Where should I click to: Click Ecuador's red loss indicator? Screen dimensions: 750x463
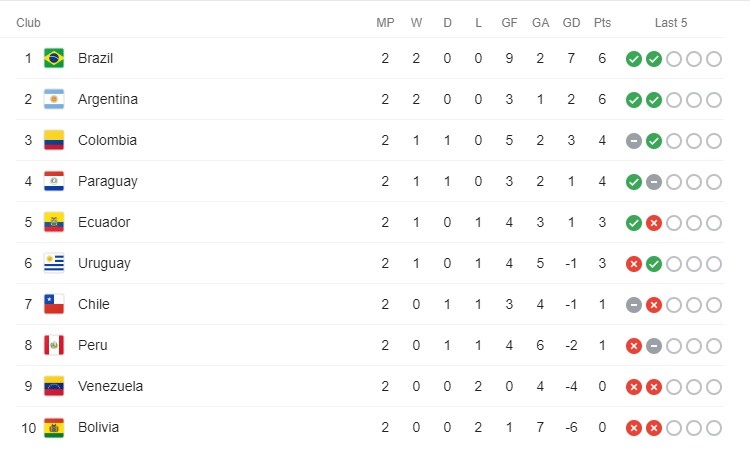[654, 223]
